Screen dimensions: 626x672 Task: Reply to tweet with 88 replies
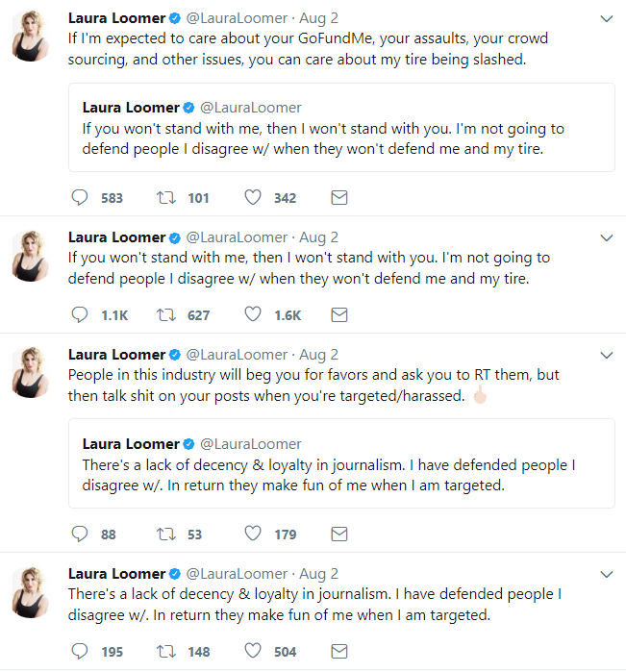pos(81,533)
